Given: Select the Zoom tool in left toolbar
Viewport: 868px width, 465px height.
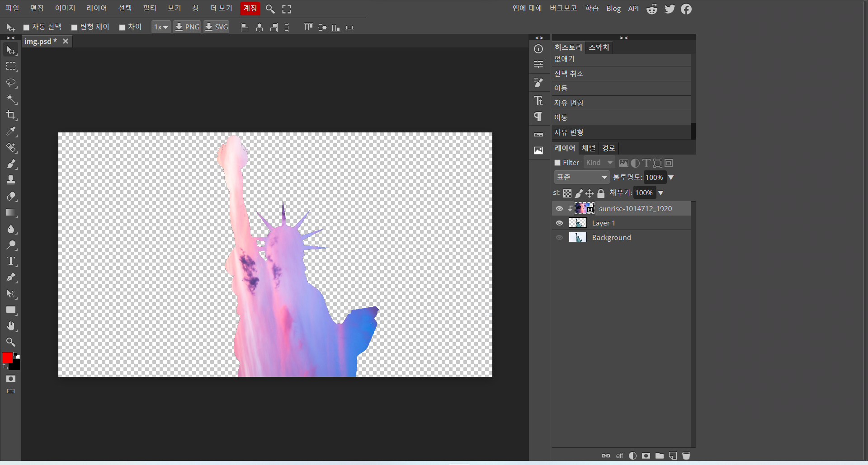Looking at the screenshot, I should (x=11, y=342).
